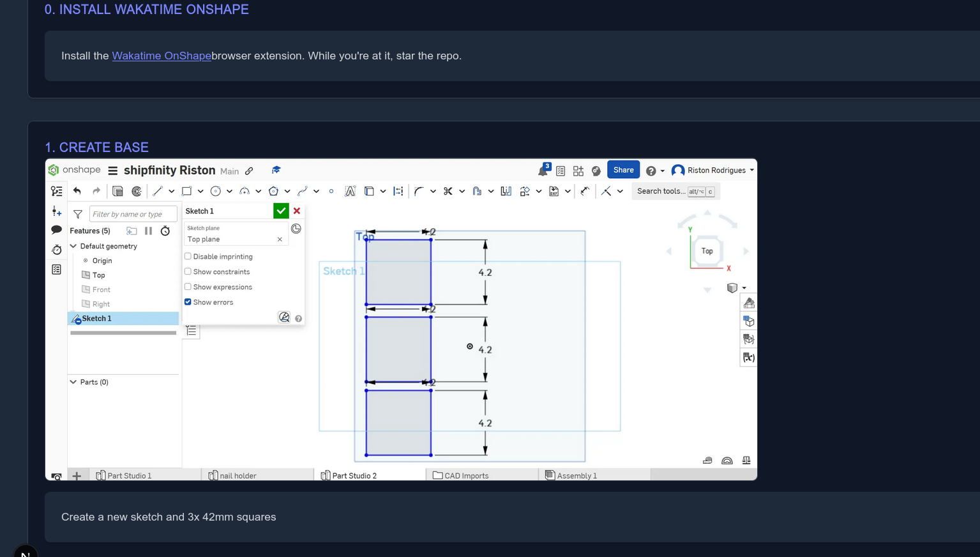Screen dimensions: 980x557
Task: Click the feature list filter funnel icon
Action: point(78,214)
